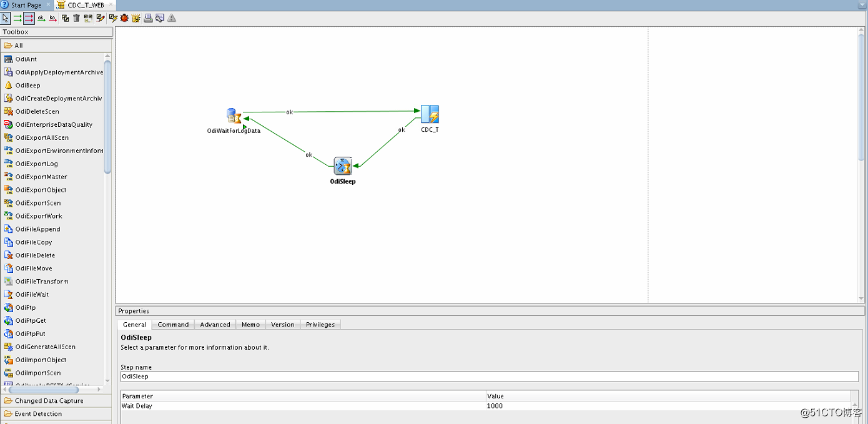868x424 pixels.
Task: Click the Step name input field
Action: coord(490,377)
